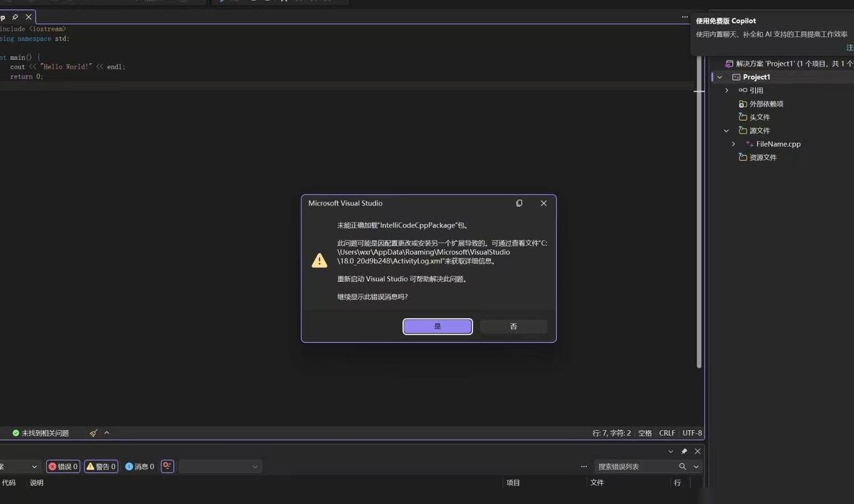854x504 pixels.
Task: Open the error list window position dropdown
Action: click(671, 451)
